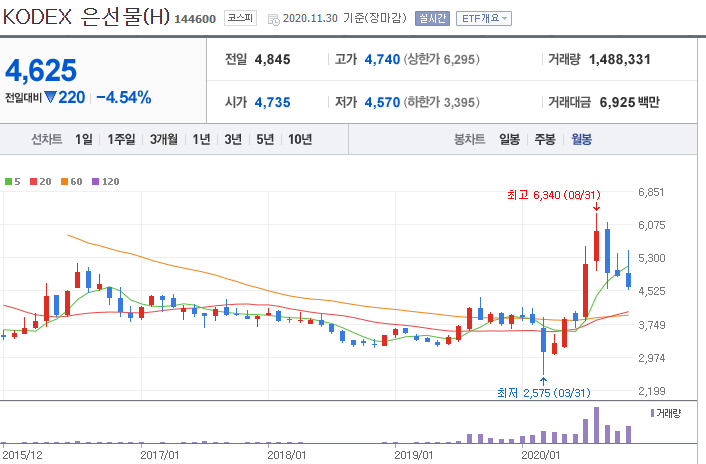Click the stock code 144600

coord(195,19)
